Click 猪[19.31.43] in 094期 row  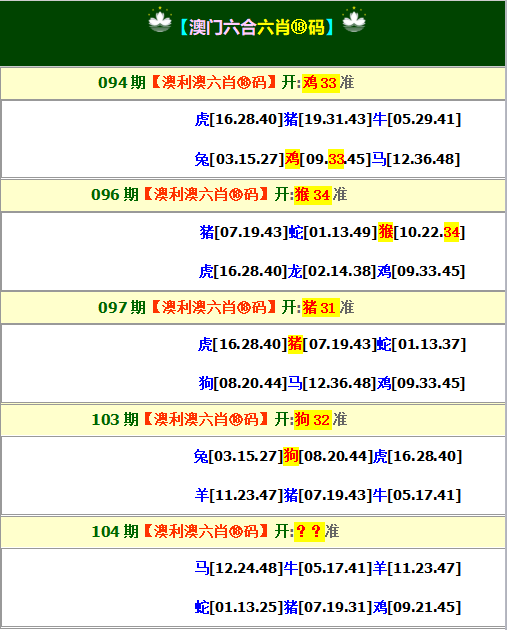(x=328, y=119)
